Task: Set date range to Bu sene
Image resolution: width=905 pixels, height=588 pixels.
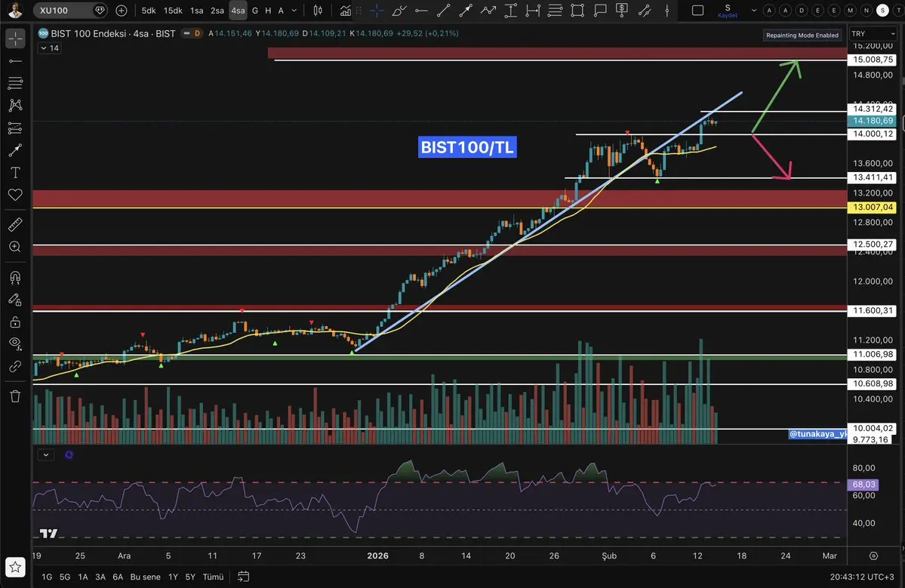Action: [146, 577]
